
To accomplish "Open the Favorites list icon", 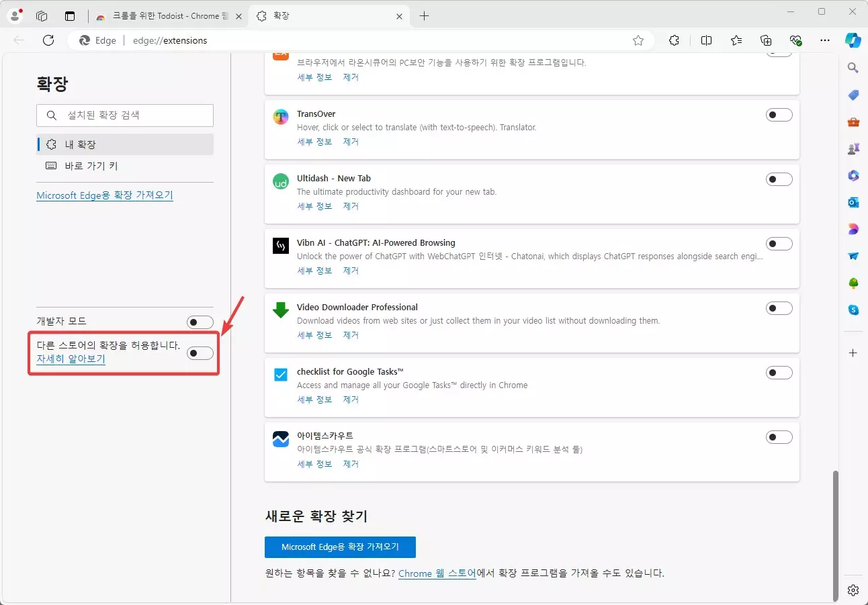I will (x=736, y=40).
